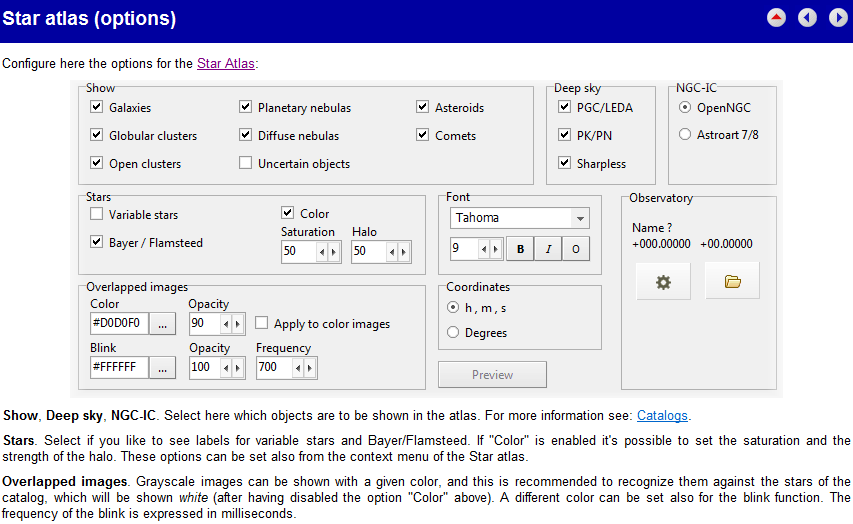Open the Catalogs link
The height and width of the screenshot is (524, 853).
[x=662, y=416]
